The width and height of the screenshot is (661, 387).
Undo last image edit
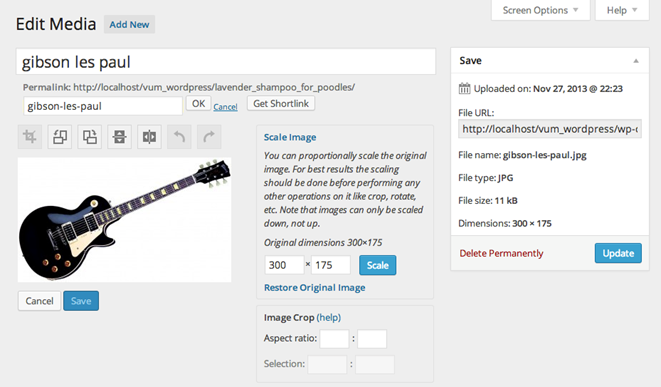pyautogui.click(x=180, y=137)
